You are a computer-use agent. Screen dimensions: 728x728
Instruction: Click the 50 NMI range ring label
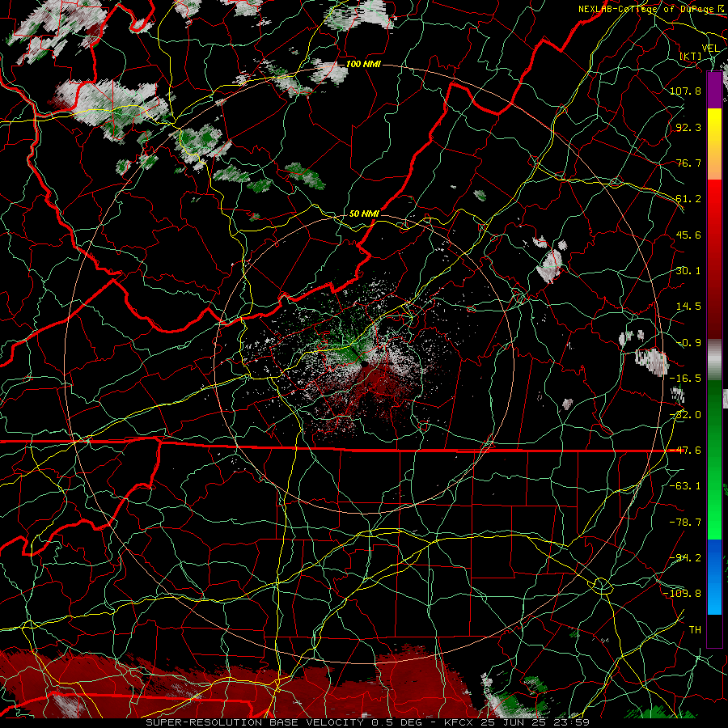[x=364, y=214]
